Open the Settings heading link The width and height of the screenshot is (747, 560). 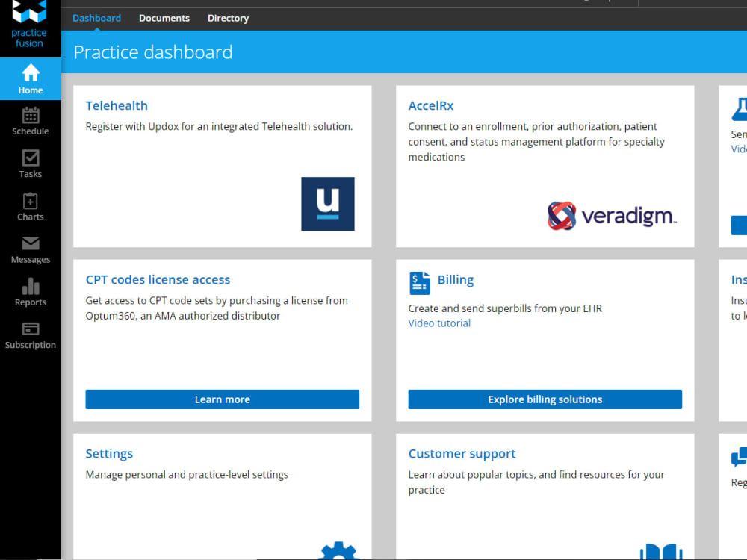click(109, 454)
